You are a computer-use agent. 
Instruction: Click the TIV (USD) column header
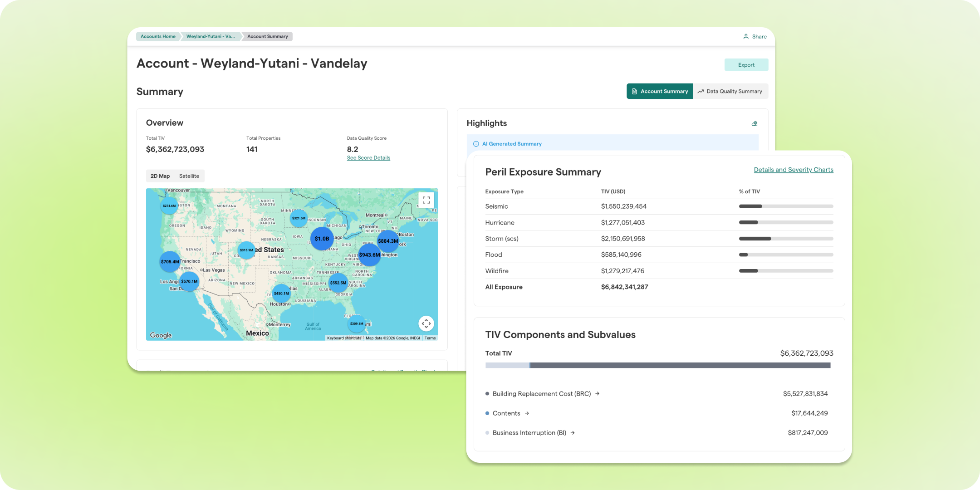click(x=613, y=191)
